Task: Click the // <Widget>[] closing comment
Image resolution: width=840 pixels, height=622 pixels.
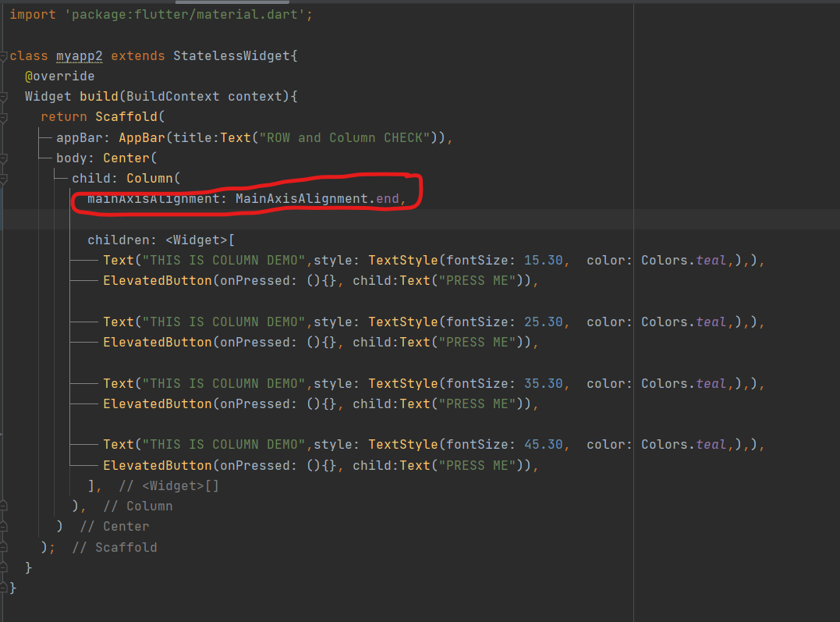Action: tap(168, 486)
